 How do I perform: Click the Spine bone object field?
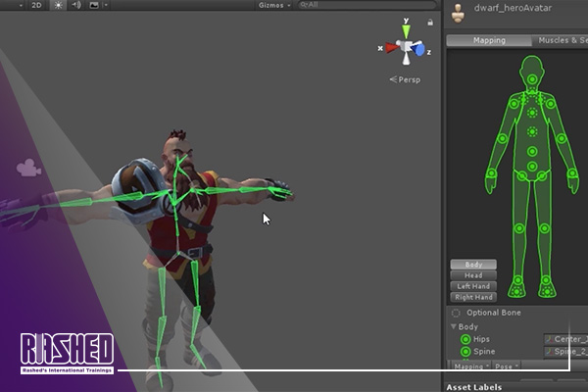[x=565, y=352]
